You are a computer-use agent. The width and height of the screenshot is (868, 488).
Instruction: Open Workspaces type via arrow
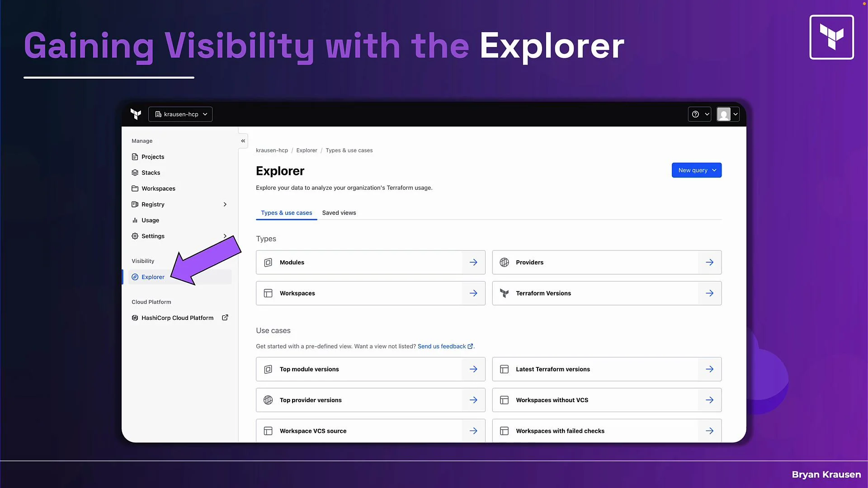(473, 293)
